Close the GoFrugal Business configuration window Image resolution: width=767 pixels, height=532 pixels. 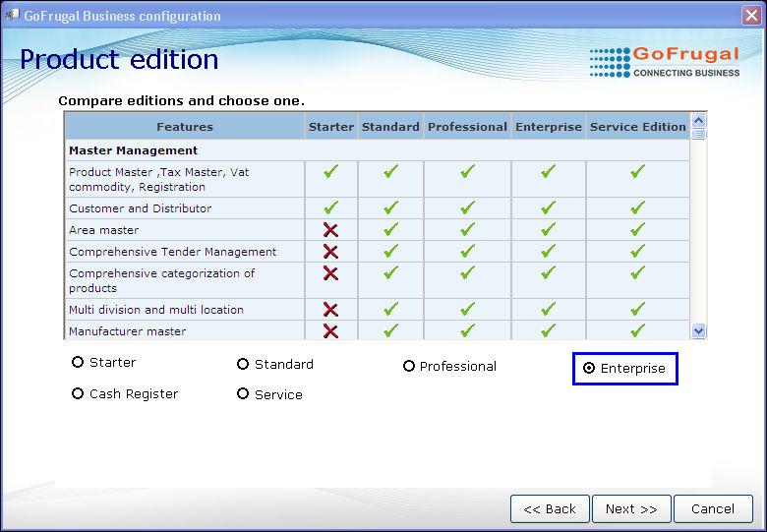pos(751,16)
